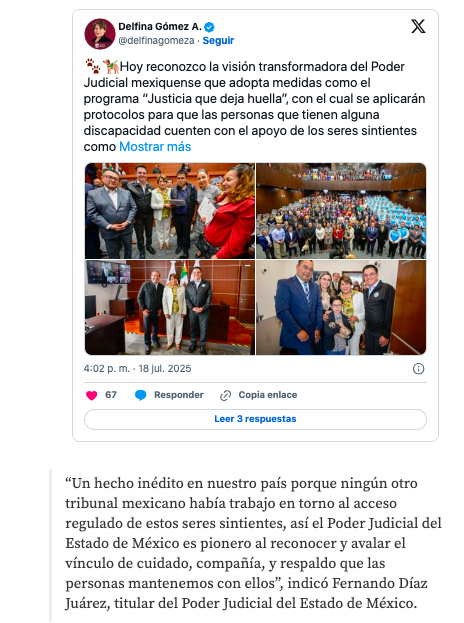Viewport: 464px width, 623px height.
Task: Open the auditorium crowd group photo
Action: [x=341, y=211]
